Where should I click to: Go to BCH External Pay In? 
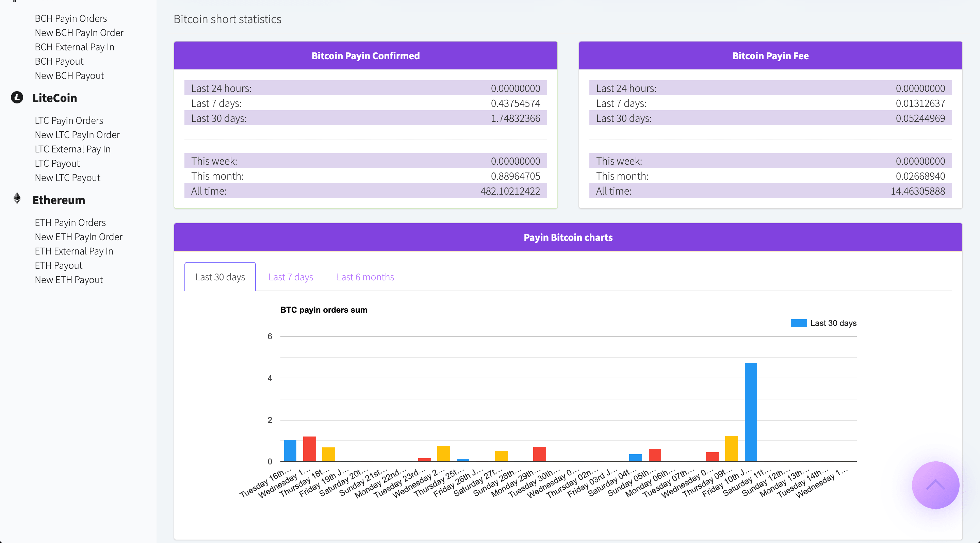click(75, 47)
